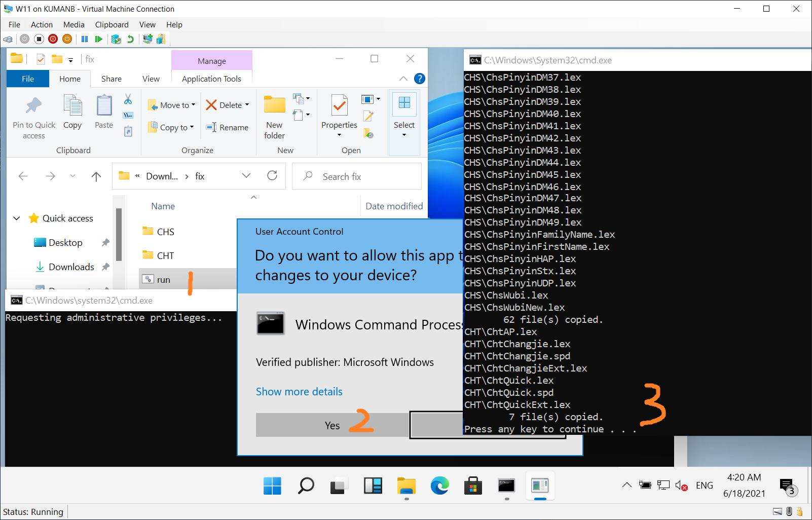Open the blue File tab in Explorer
Image resolution: width=812 pixels, height=520 pixels.
[x=28, y=79]
